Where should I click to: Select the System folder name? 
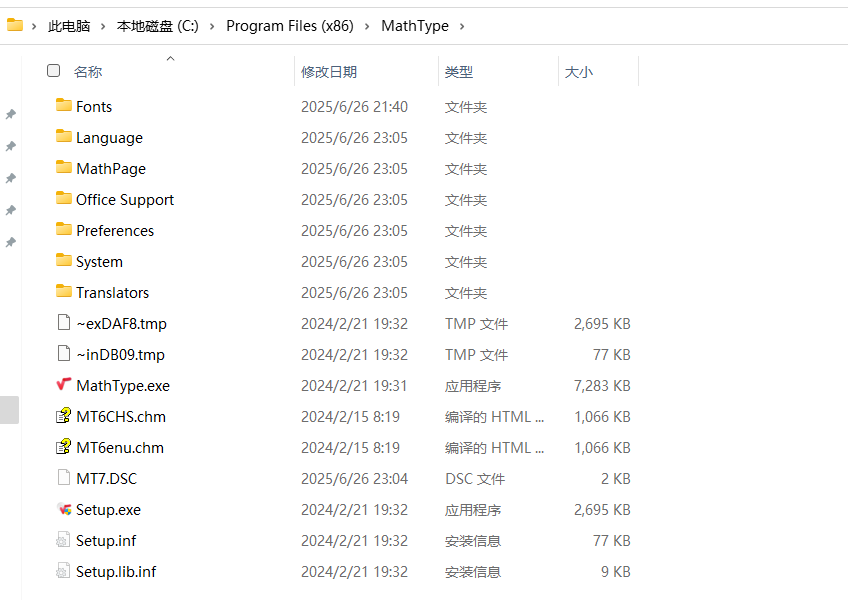point(100,262)
